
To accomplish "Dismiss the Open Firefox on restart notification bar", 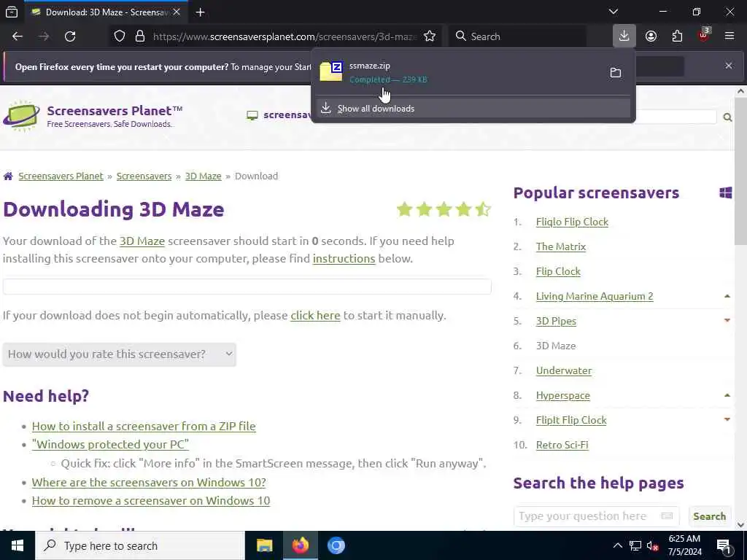I will pyautogui.click(x=729, y=66).
